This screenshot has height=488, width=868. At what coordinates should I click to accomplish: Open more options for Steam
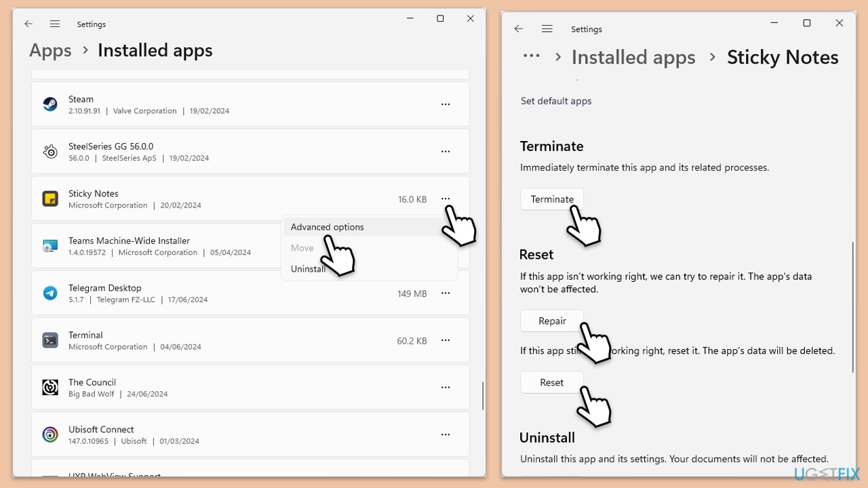pyautogui.click(x=446, y=104)
